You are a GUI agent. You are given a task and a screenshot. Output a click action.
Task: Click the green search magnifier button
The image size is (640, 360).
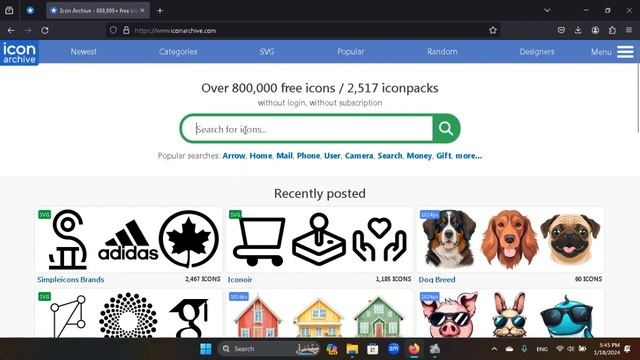pos(446,129)
